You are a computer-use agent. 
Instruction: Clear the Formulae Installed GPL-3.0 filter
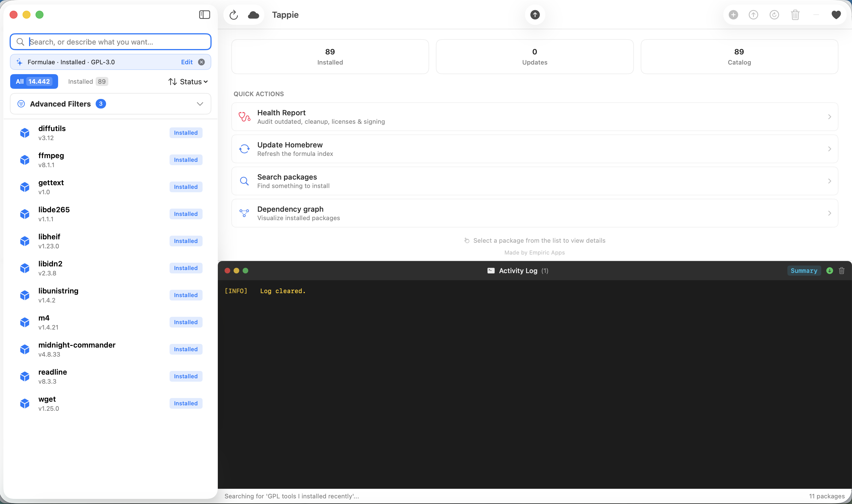click(201, 62)
